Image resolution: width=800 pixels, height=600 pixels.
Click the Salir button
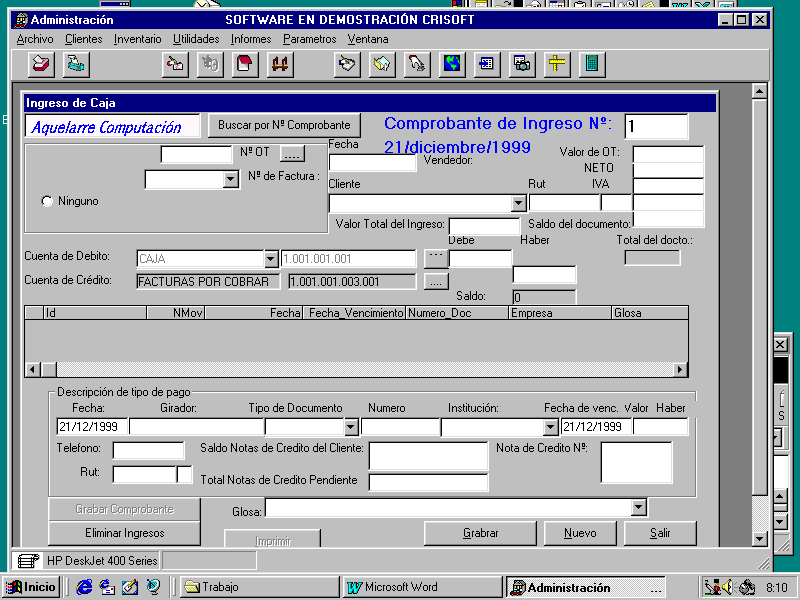pos(660,533)
